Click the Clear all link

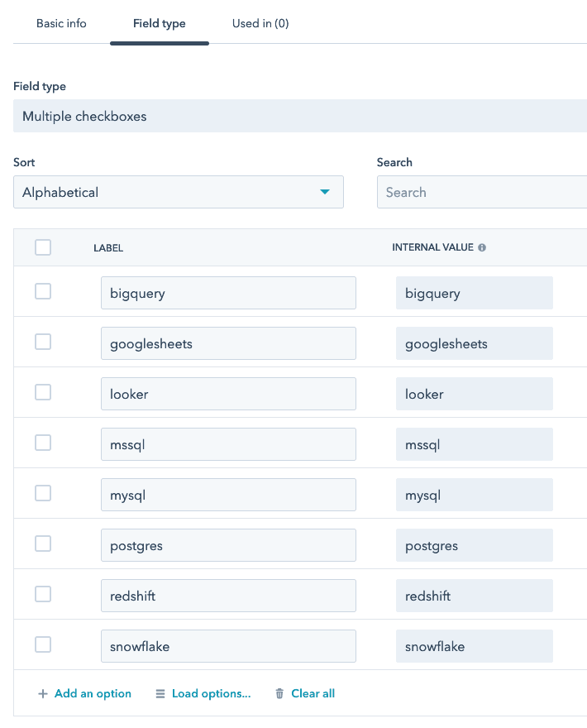tap(313, 694)
